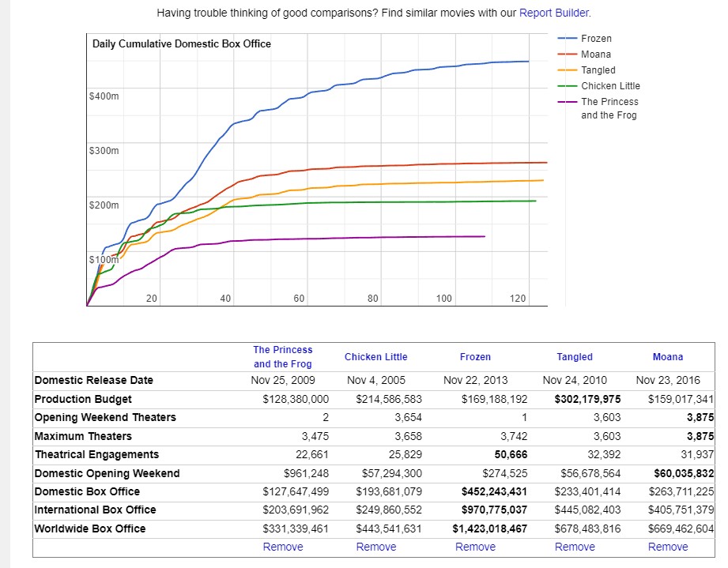Click the $970,775,037 international box office value
The image size is (728, 568).
click(495, 510)
